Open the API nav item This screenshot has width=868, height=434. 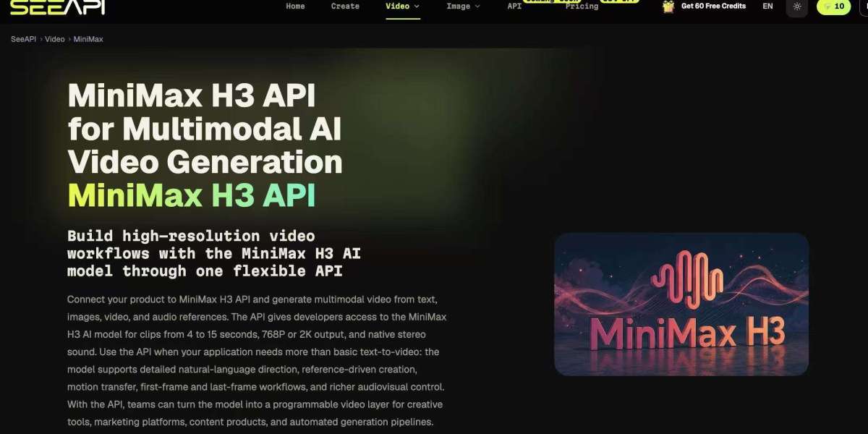[514, 6]
